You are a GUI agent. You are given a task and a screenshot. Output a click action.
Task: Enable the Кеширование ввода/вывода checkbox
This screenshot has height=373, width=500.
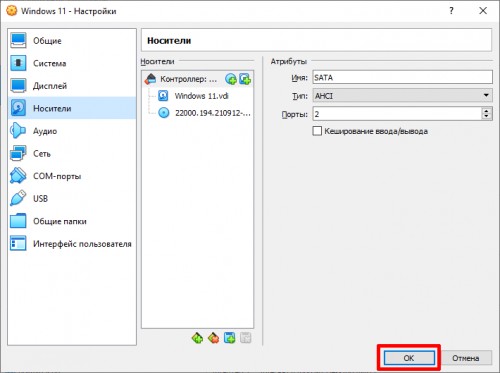pyautogui.click(x=317, y=131)
